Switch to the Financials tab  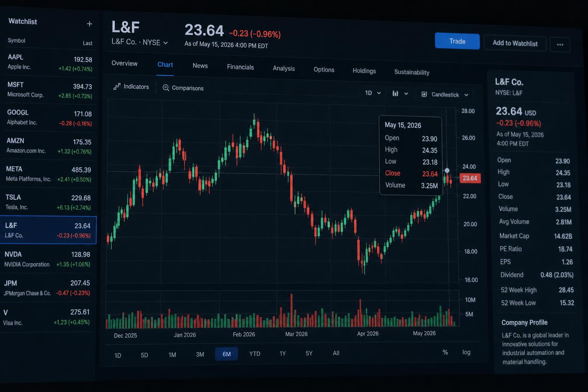[240, 67]
